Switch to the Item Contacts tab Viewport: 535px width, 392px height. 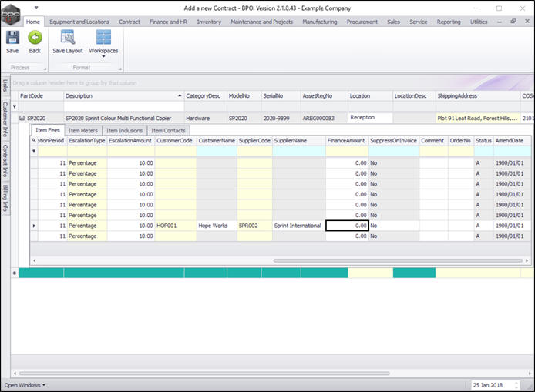(x=168, y=131)
